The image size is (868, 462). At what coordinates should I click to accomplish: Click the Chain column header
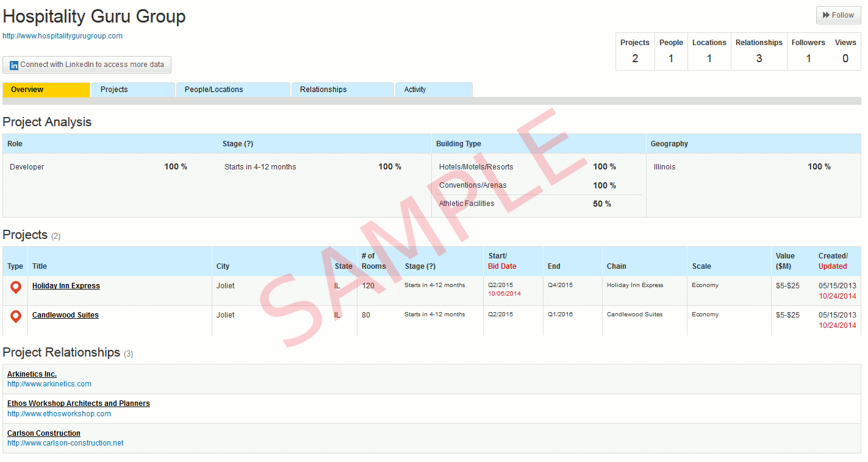click(617, 266)
